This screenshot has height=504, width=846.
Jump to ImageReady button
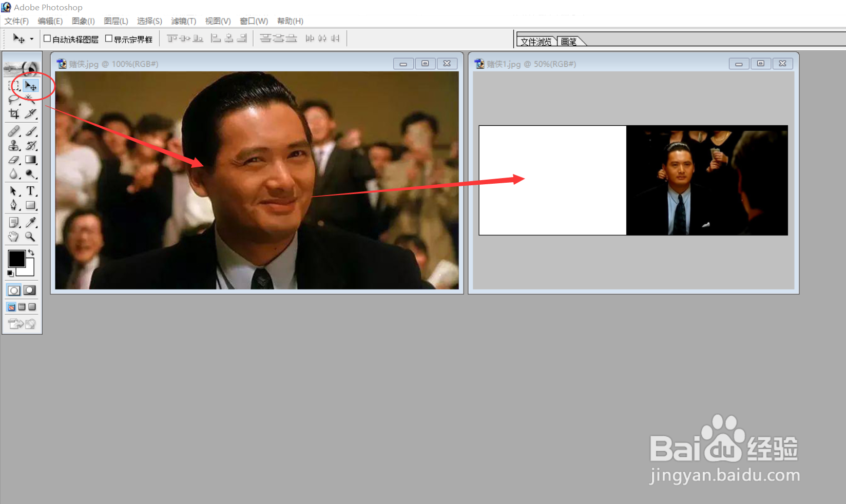[x=22, y=324]
